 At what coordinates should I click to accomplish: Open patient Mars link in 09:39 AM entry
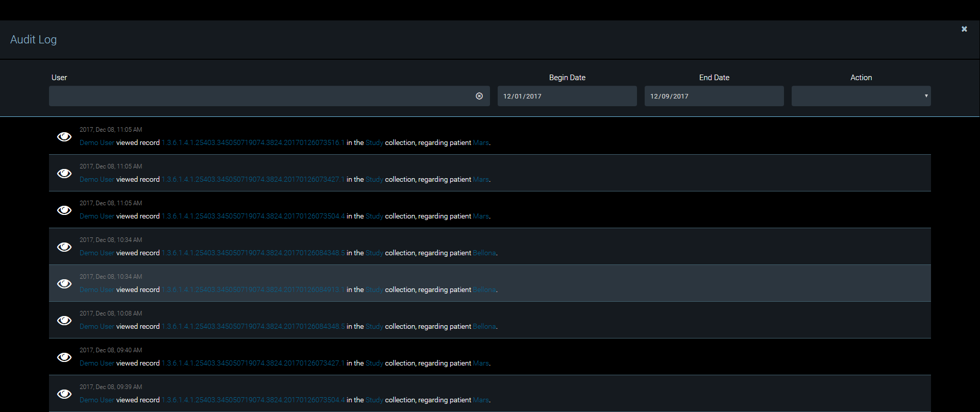pyautogui.click(x=481, y=400)
